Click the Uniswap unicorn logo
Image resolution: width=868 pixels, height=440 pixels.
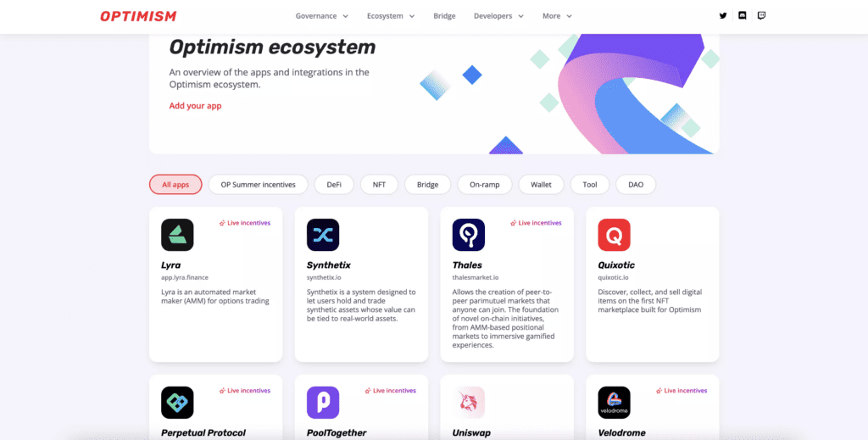(468, 403)
